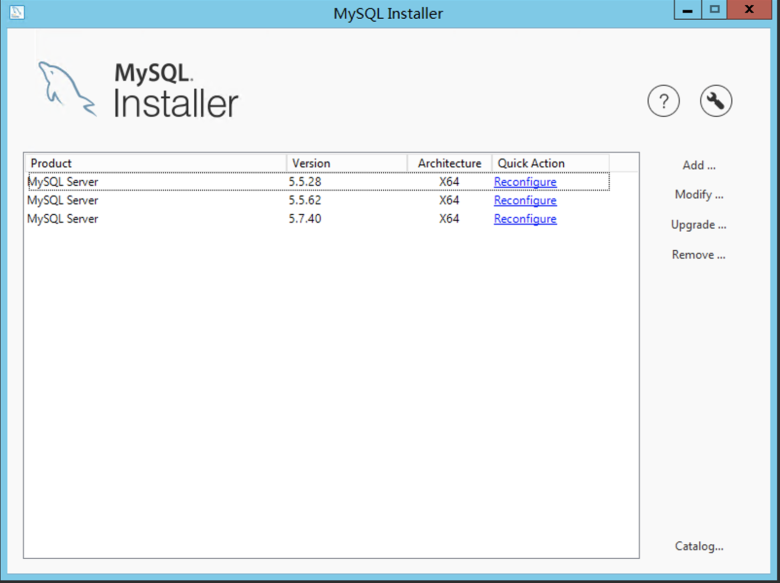Choose the Remove... option
The height and width of the screenshot is (583, 780).
pyautogui.click(x=698, y=255)
